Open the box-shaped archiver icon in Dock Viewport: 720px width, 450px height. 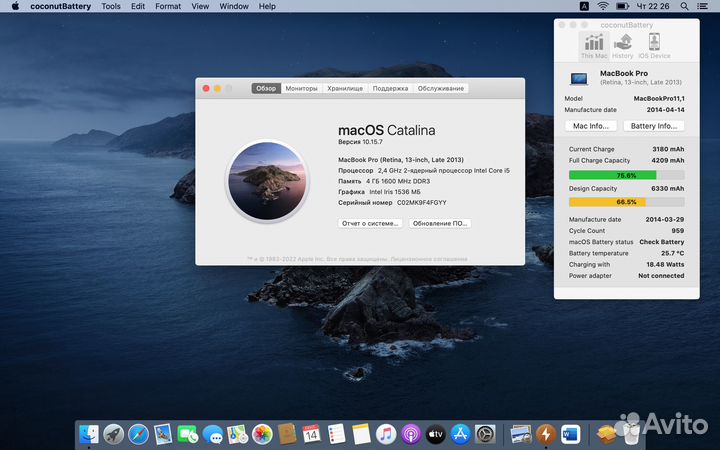[x=606, y=434]
